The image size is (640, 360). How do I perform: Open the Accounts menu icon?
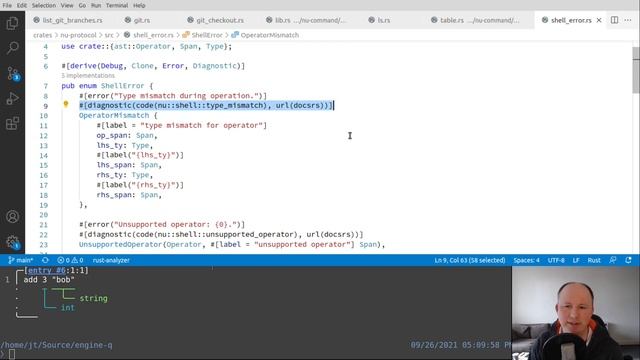[12, 217]
